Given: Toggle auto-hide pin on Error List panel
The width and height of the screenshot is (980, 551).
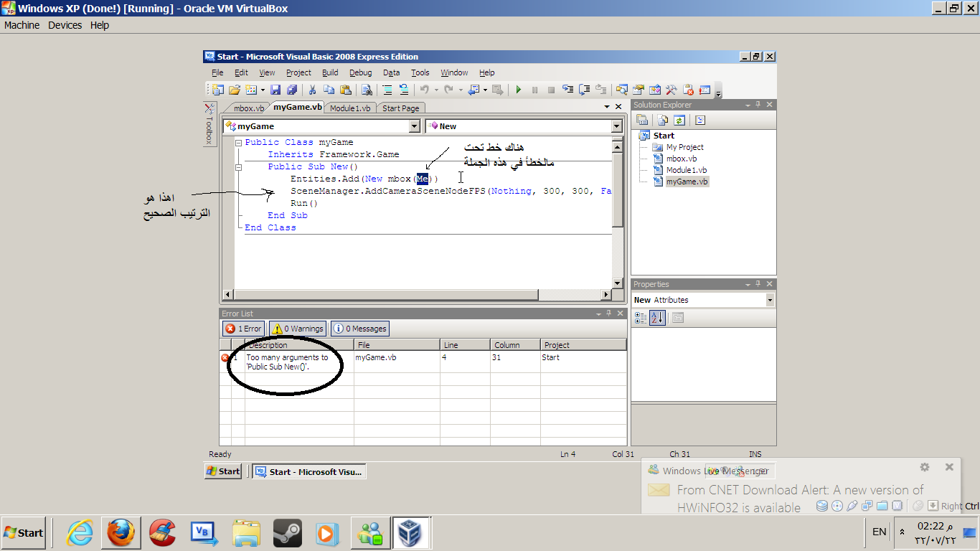Looking at the screenshot, I should click(609, 314).
